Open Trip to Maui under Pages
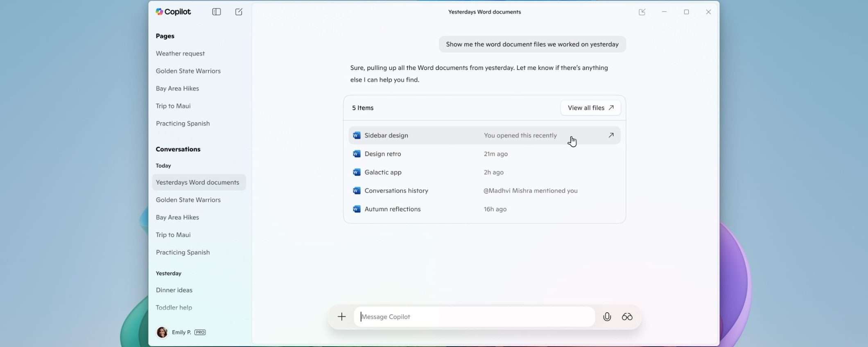This screenshot has width=868, height=347. click(x=173, y=106)
